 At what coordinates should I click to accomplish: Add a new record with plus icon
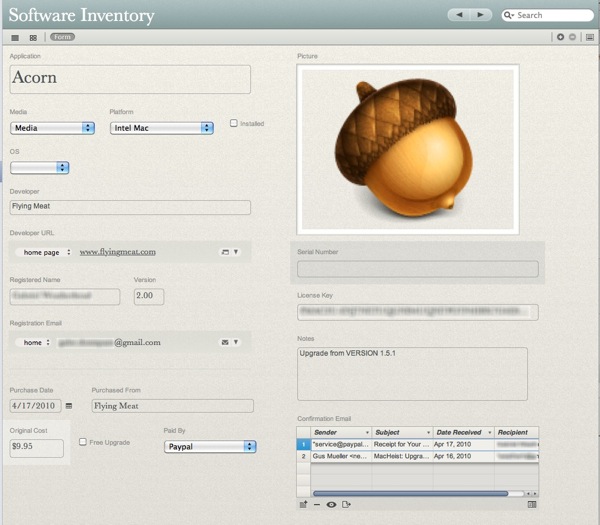coord(560,37)
